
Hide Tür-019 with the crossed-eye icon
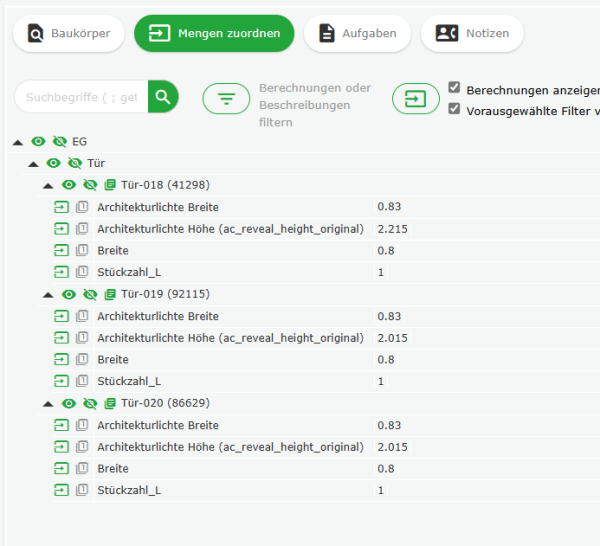coord(90,294)
